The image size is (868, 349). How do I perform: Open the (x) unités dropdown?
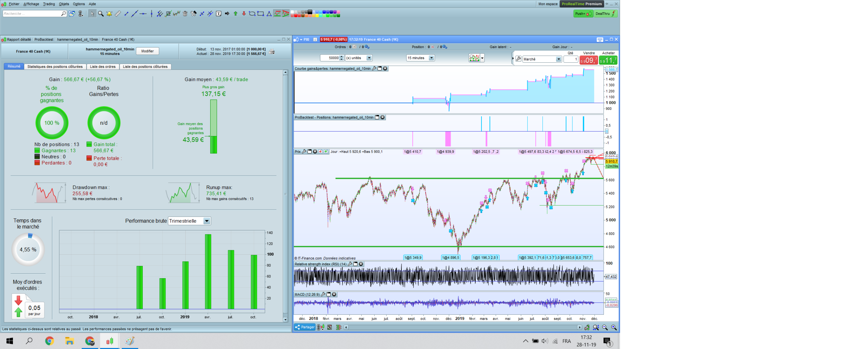click(358, 58)
